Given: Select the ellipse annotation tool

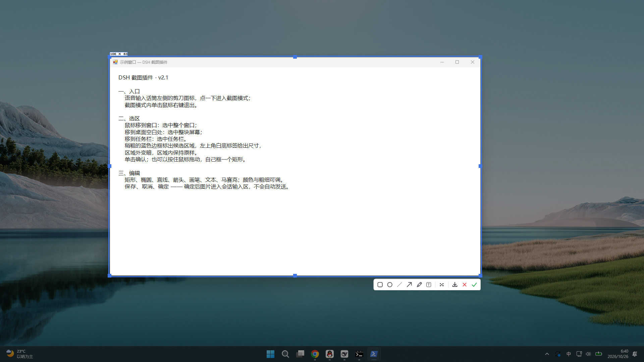Looking at the screenshot, I should click(x=390, y=285).
